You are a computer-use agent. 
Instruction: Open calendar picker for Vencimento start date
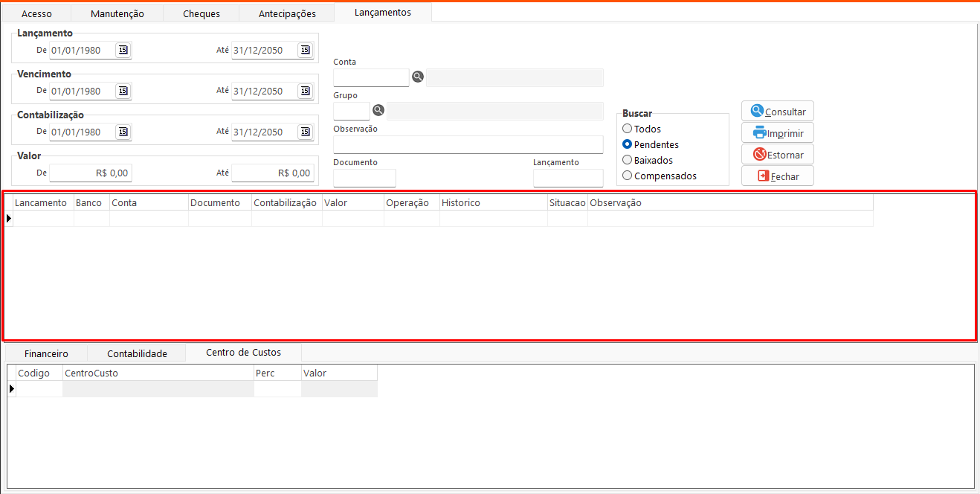click(x=123, y=91)
